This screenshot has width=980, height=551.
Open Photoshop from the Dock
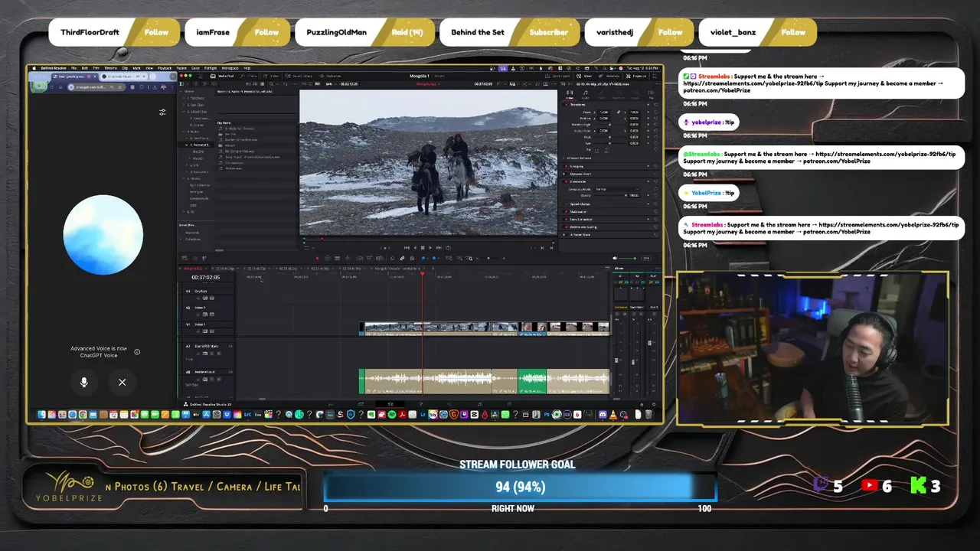[x=547, y=414]
